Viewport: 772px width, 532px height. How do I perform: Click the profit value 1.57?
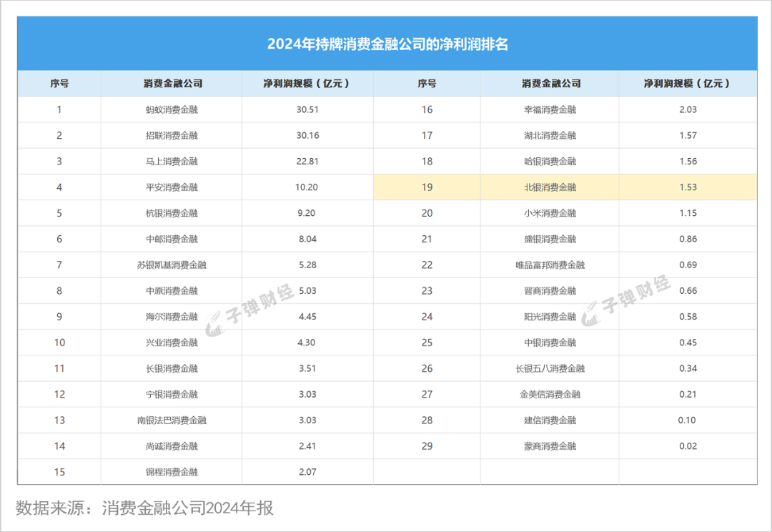click(x=688, y=135)
